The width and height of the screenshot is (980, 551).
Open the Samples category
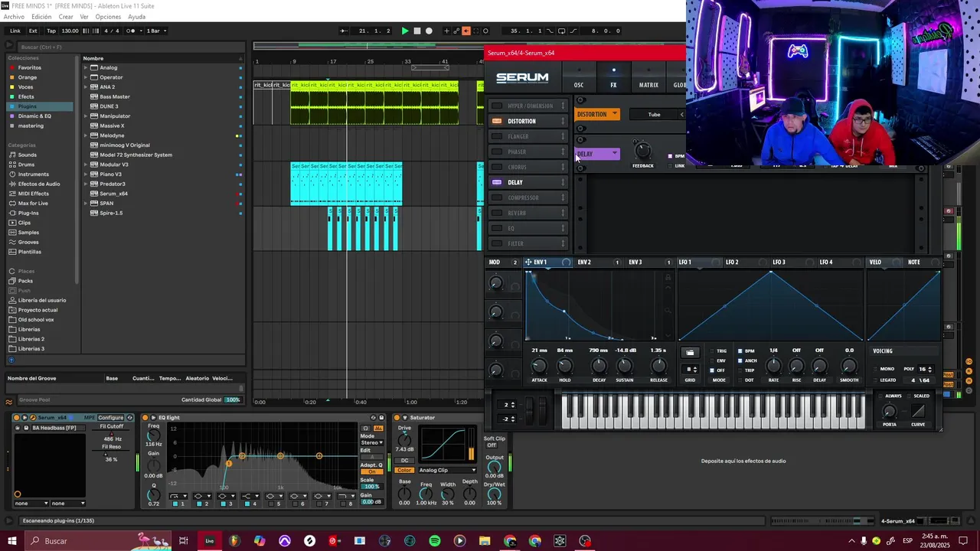(x=28, y=232)
